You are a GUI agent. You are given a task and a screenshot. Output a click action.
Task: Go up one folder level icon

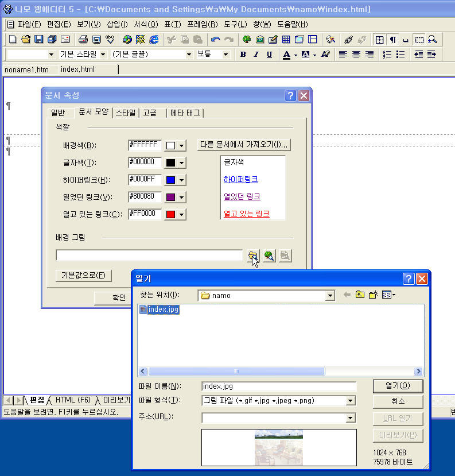[360, 295]
